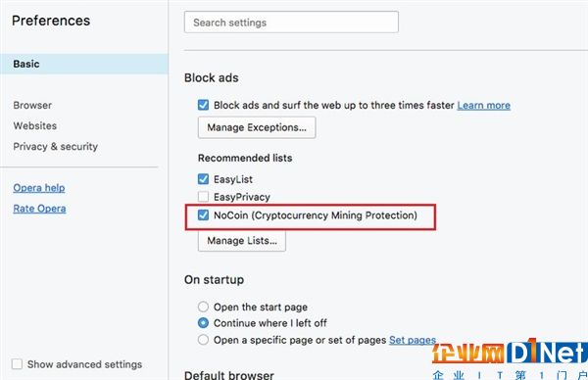Click the Rate Opera link
The width and height of the screenshot is (588, 380).
pyautogui.click(x=39, y=209)
